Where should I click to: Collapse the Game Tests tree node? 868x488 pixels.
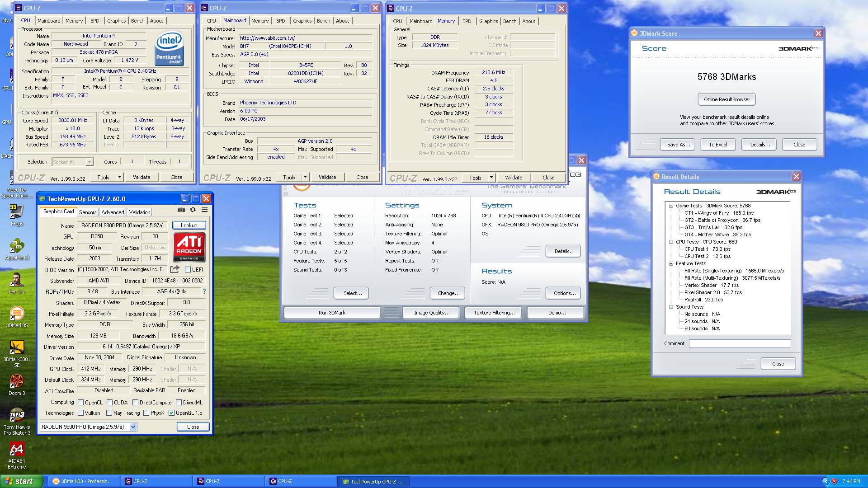click(671, 206)
